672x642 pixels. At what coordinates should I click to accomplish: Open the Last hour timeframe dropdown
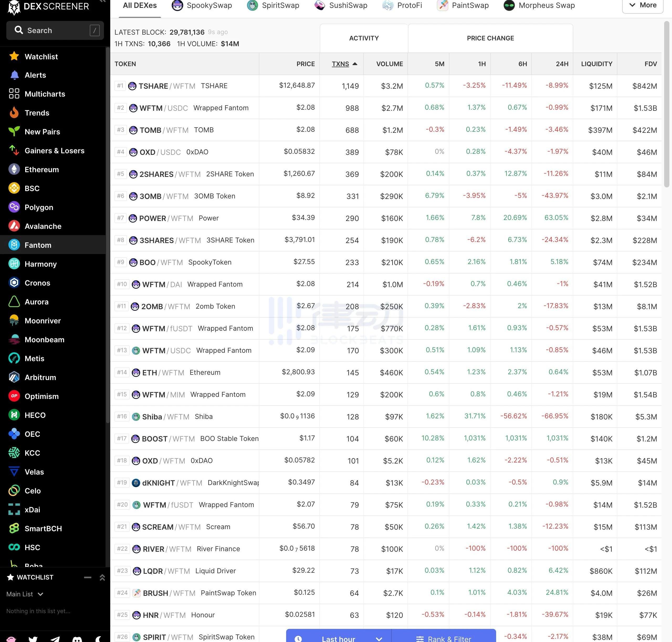pyautogui.click(x=339, y=638)
